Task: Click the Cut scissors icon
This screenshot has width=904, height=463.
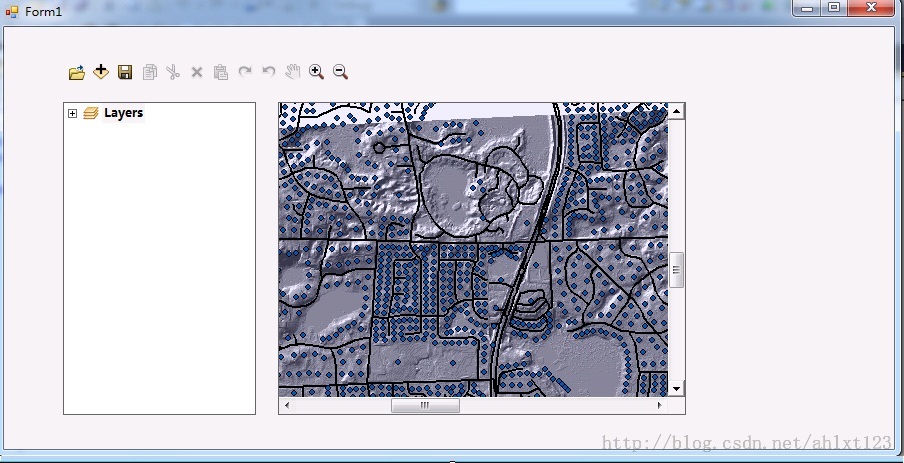Action: [173, 72]
